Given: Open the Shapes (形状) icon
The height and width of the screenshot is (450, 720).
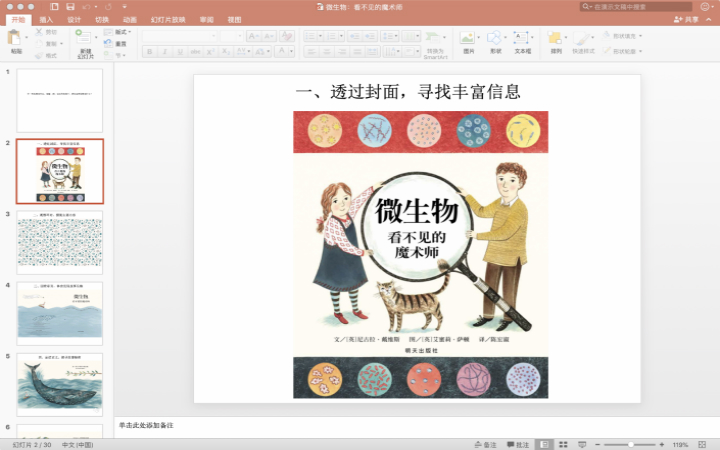Looking at the screenshot, I should [x=494, y=38].
